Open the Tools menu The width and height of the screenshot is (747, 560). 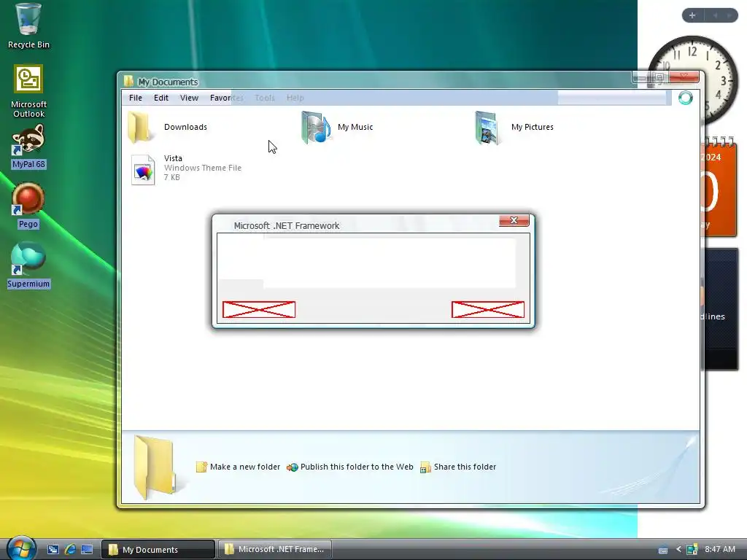[264, 98]
